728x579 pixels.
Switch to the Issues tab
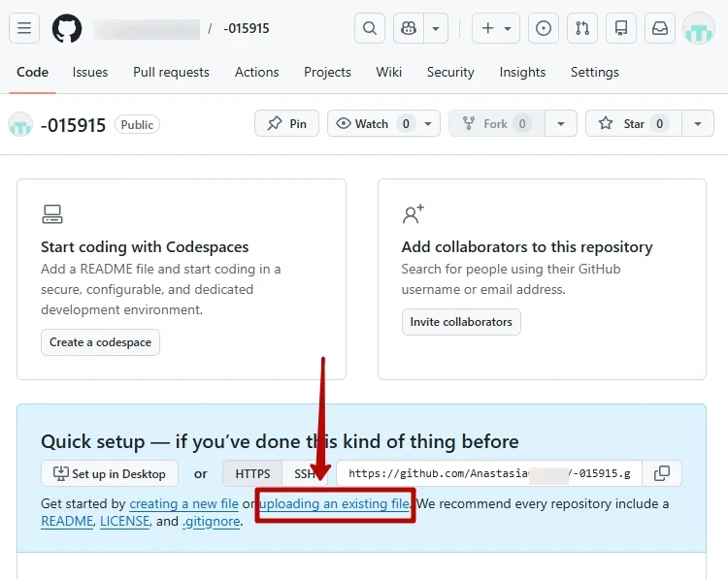pyautogui.click(x=90, y=73)
